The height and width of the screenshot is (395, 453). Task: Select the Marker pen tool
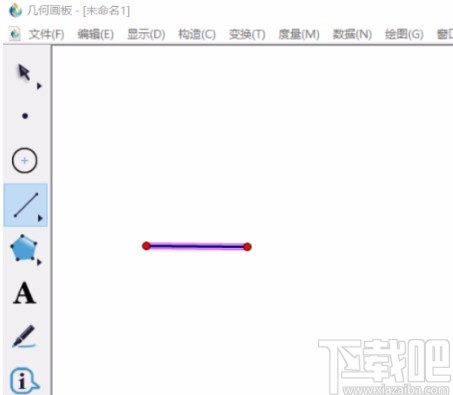coord(24,336)
